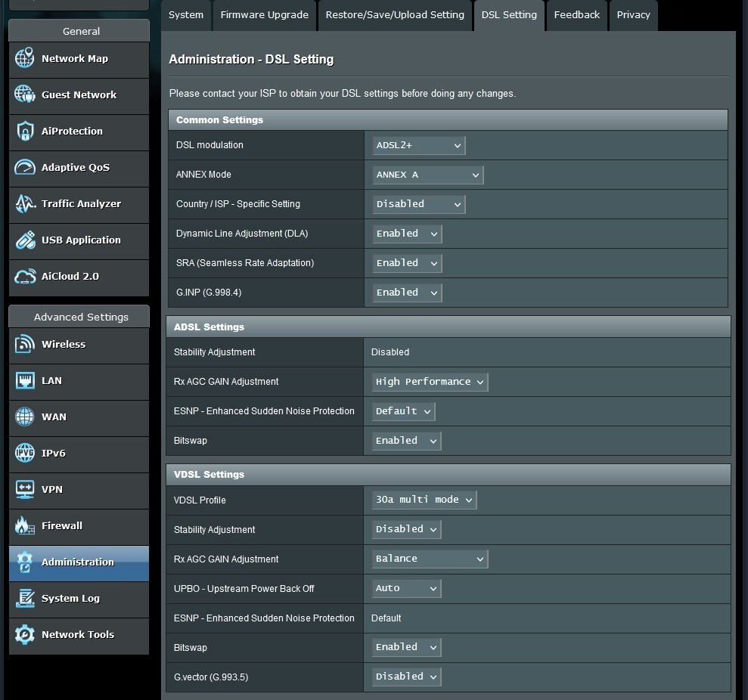
Task: Open the VDSL Profile dropdown
Action: click(424, 500)
